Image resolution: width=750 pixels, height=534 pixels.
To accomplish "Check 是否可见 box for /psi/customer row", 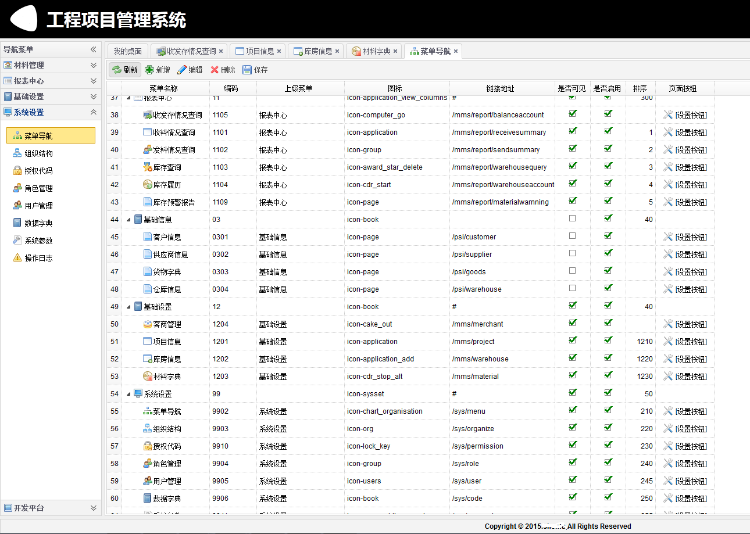I will (572, 236).
